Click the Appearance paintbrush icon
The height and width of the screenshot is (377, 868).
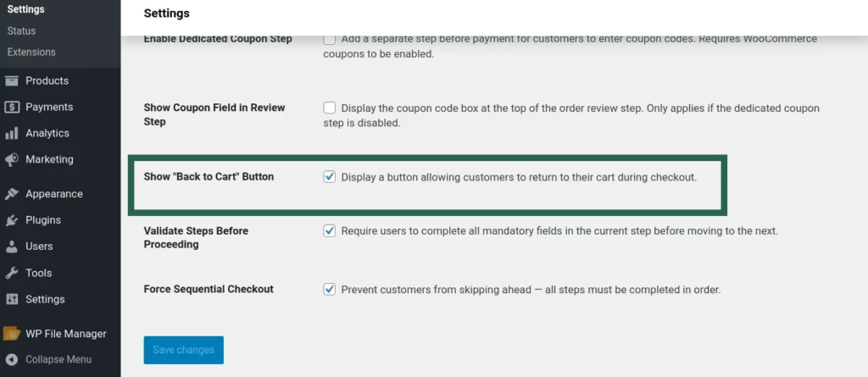[12, 194]
